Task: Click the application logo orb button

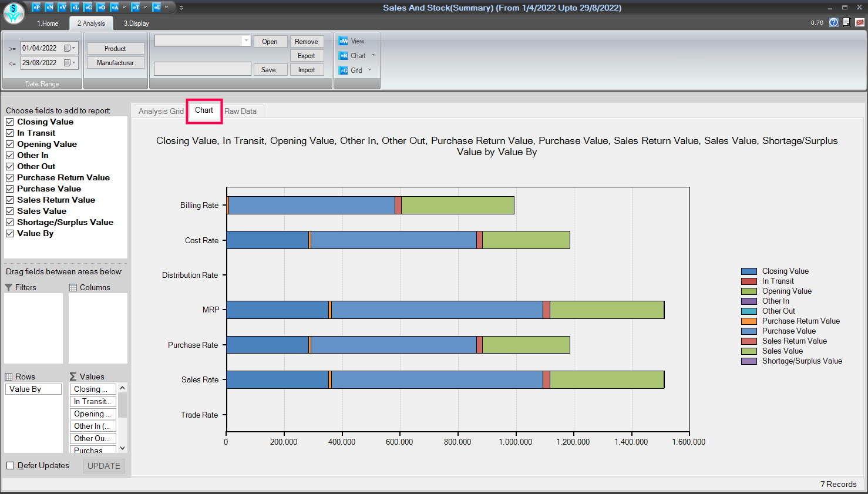Action: [x=14, y=12]
